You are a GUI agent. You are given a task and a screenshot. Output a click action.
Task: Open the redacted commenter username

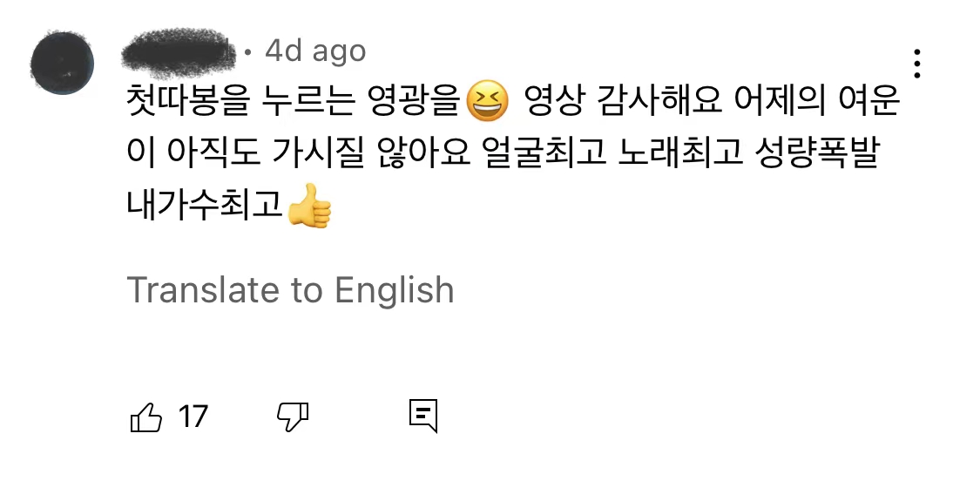click(178, 52)
